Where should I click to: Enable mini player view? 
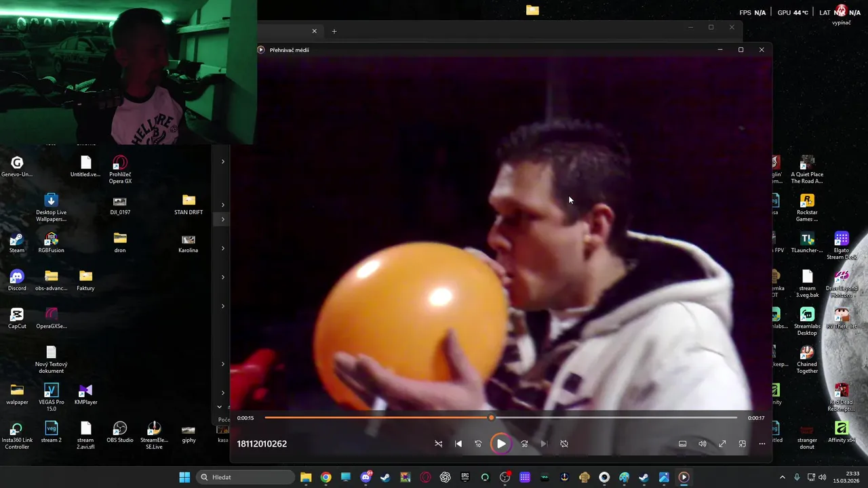(x=742, y=444)
